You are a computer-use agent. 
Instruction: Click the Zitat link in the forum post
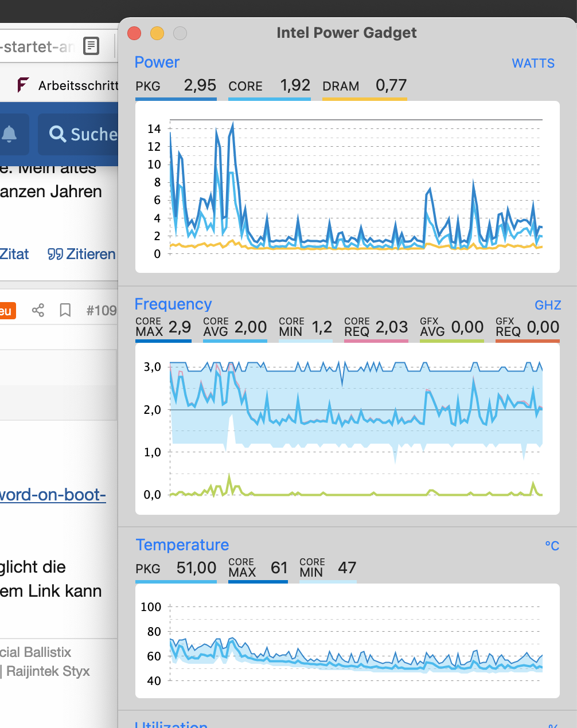(14, 254)
